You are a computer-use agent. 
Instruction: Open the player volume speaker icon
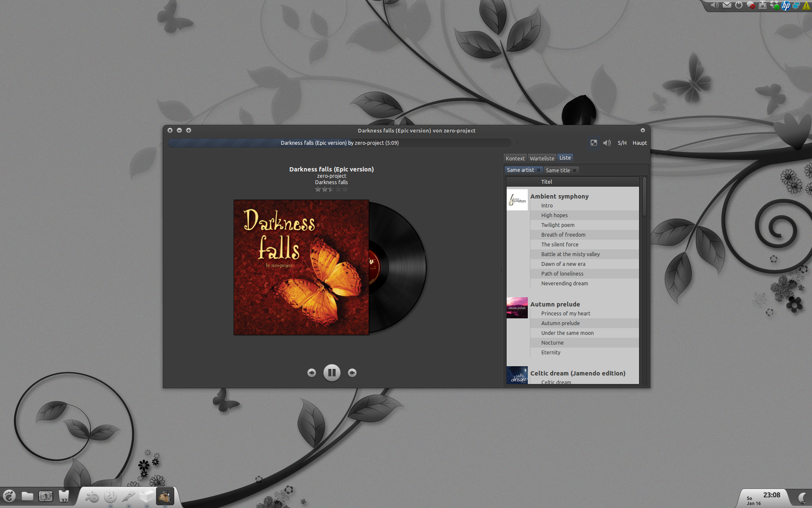coord(607,143)
